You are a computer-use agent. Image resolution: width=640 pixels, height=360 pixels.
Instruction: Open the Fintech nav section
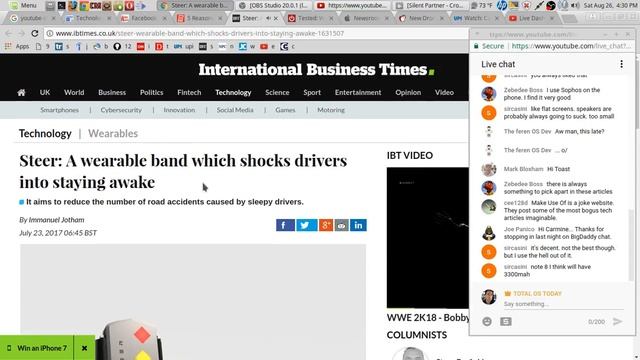[x=189, y=93]
